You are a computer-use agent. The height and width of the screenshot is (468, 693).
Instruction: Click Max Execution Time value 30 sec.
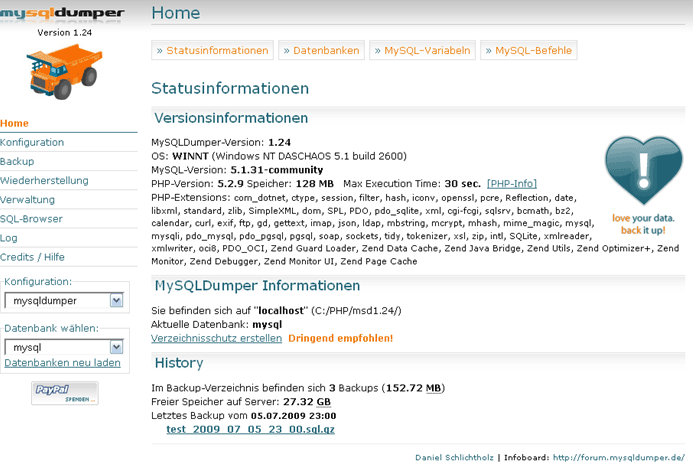[462, 183]
